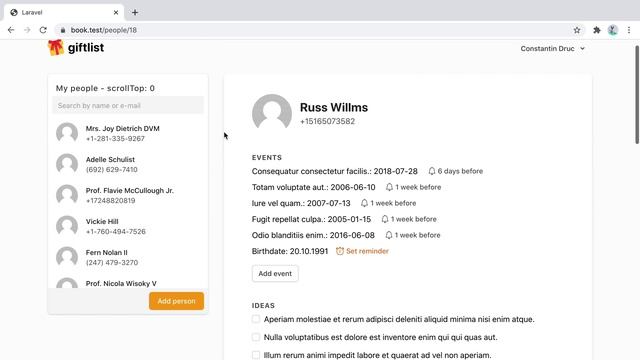This screenshot has width=640, height=360.
Task: Click the Odio blanditiis enim event
Action: click(313, 235)
